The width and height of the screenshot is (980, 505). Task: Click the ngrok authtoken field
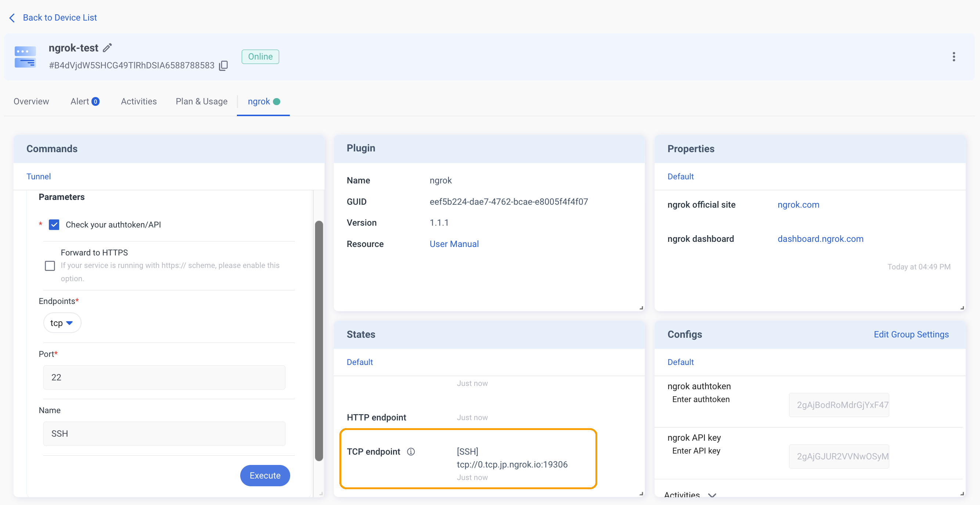(839, 405)
